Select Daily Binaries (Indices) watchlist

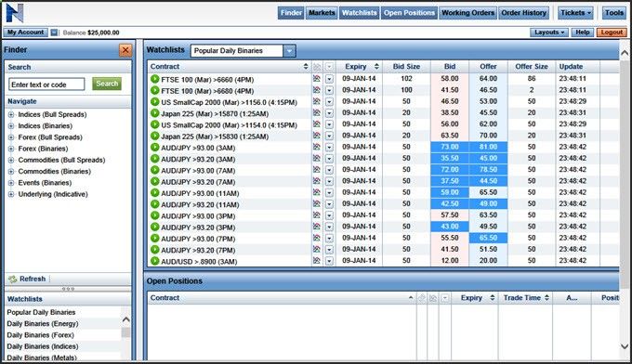tap(43, 346)
